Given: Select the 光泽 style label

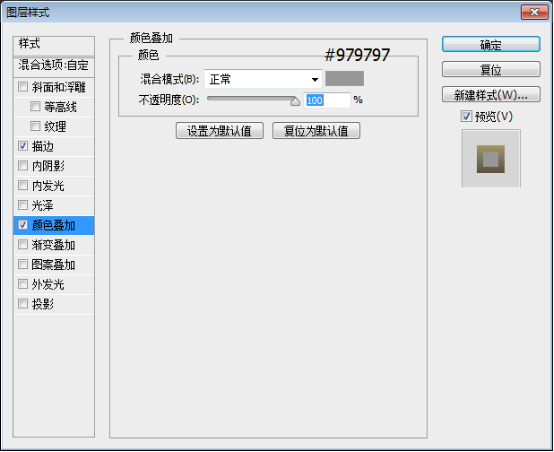Looking at the screenshot, I should click(x=43, y=205).
